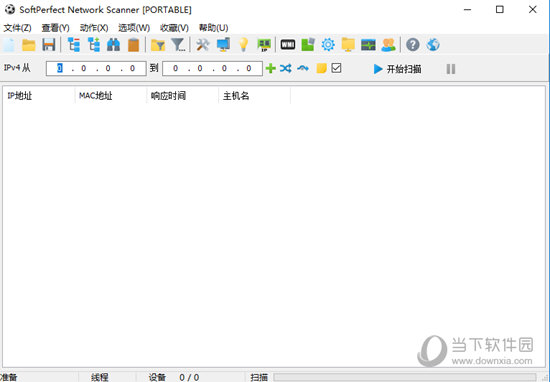Open the folder filter icon

point(158,45)
